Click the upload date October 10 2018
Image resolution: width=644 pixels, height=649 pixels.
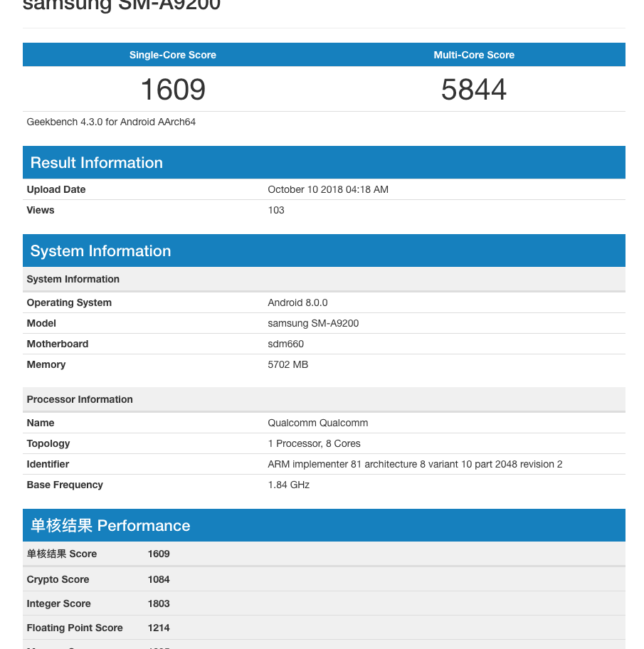tap(328, 189)
